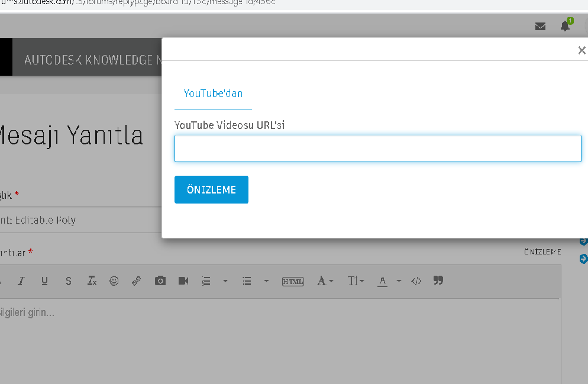Focus the YouTube Videosu URL'si input field

(x=377, y=149)
